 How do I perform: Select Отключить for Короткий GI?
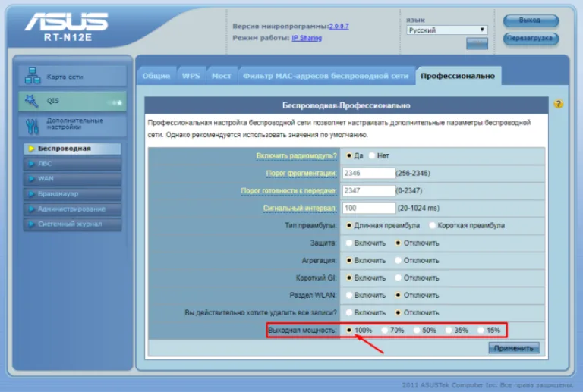pos(399,278)
